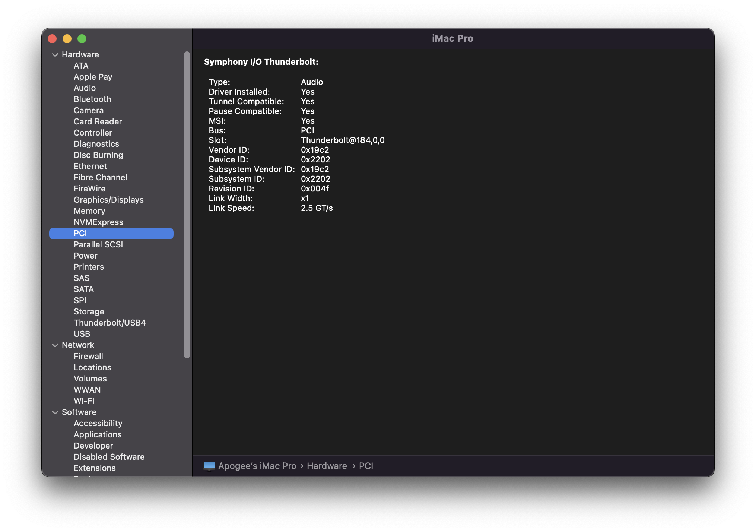Select Storage in the sidebar

89,312
